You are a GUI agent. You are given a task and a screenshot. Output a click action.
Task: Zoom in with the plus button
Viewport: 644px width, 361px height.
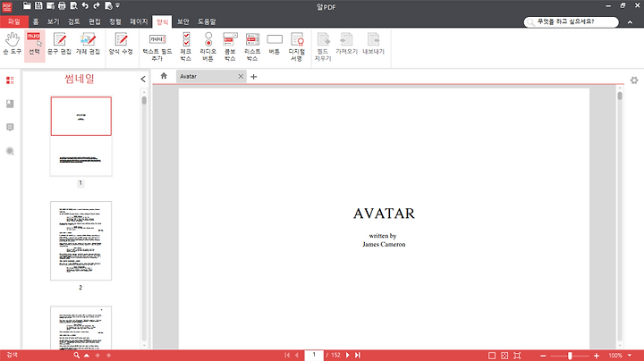597,356
